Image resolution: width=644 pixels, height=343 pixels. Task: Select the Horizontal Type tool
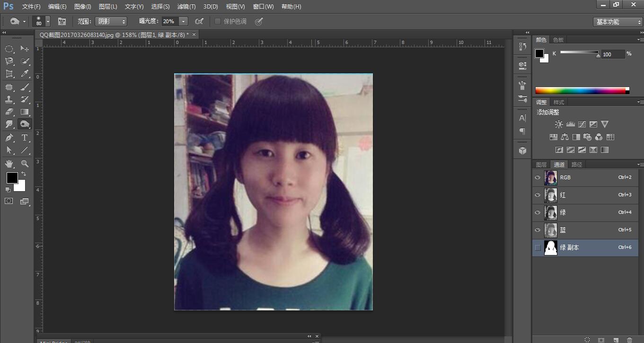pos(25,138)
